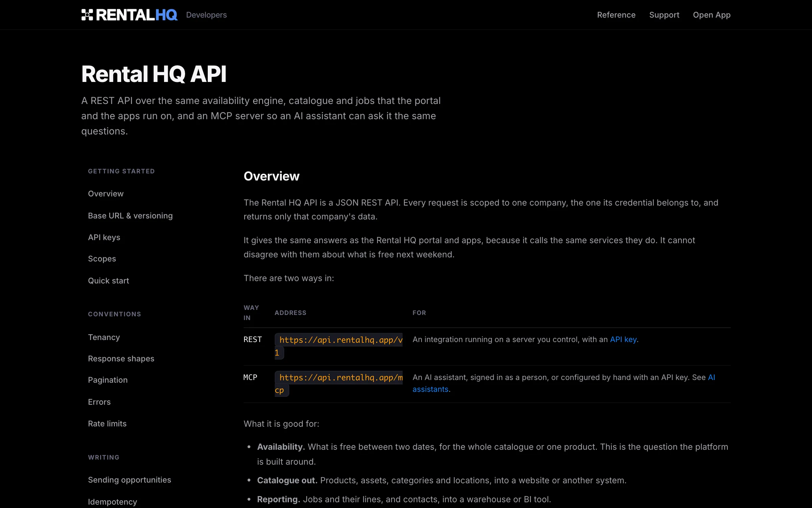Click the WAY IN column header
The width and height of the screenshot is (812, 508).
point(251,313)
